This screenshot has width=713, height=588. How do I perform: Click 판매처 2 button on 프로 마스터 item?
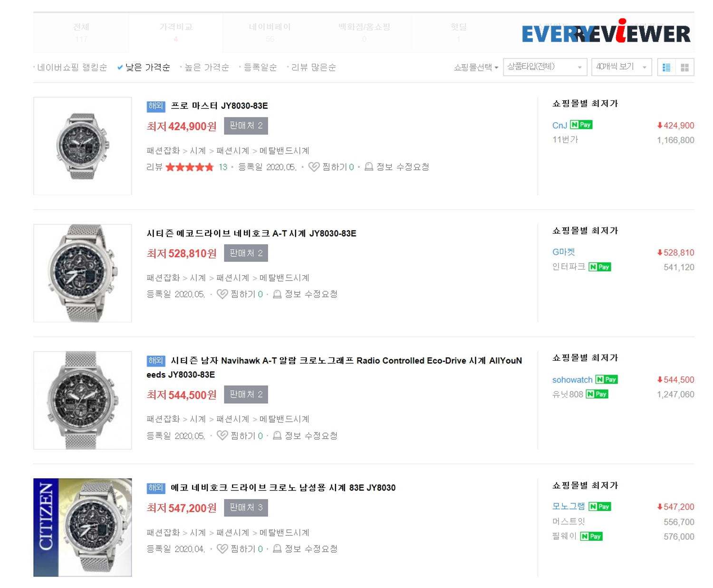click(x=246, y=126)
